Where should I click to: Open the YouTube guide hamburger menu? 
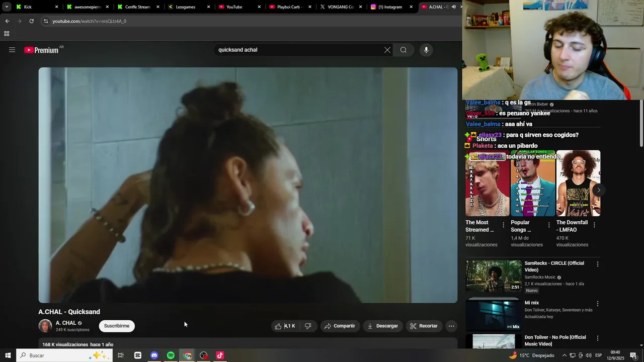click(x=12, y=50)
